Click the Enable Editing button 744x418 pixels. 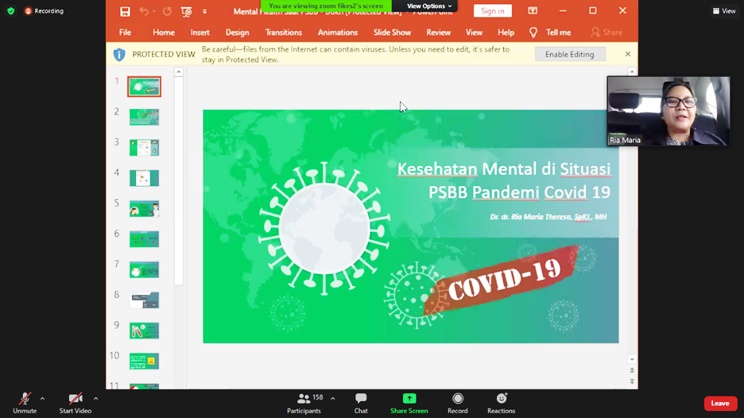tap(569, 54)
